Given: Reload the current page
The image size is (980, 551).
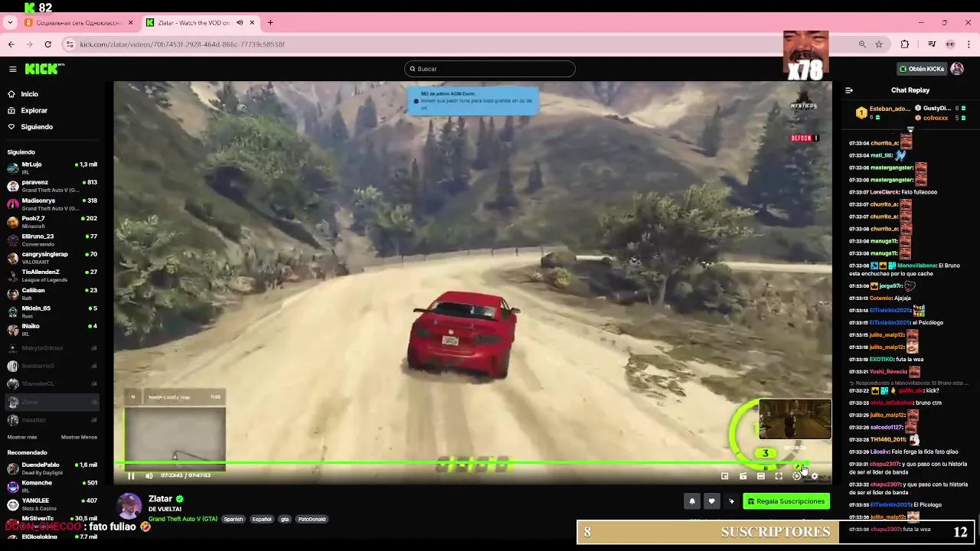Looking at the screenshot, I should 47,44.
